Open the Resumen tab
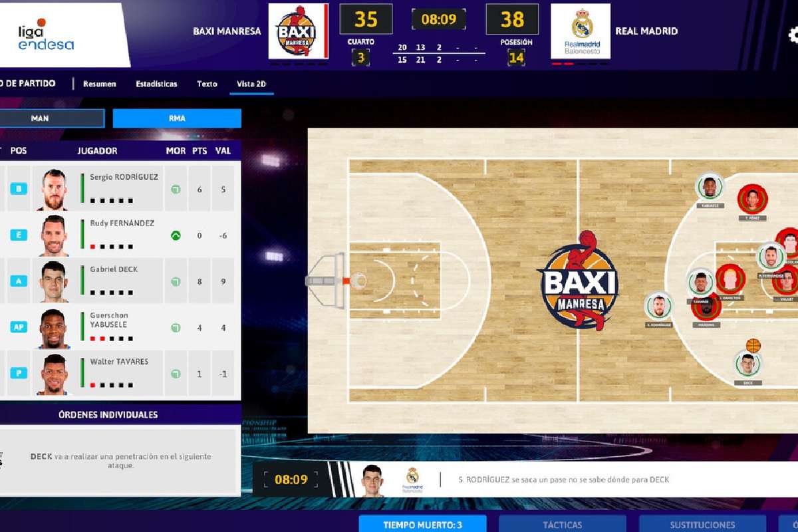 tap(99, 84)
